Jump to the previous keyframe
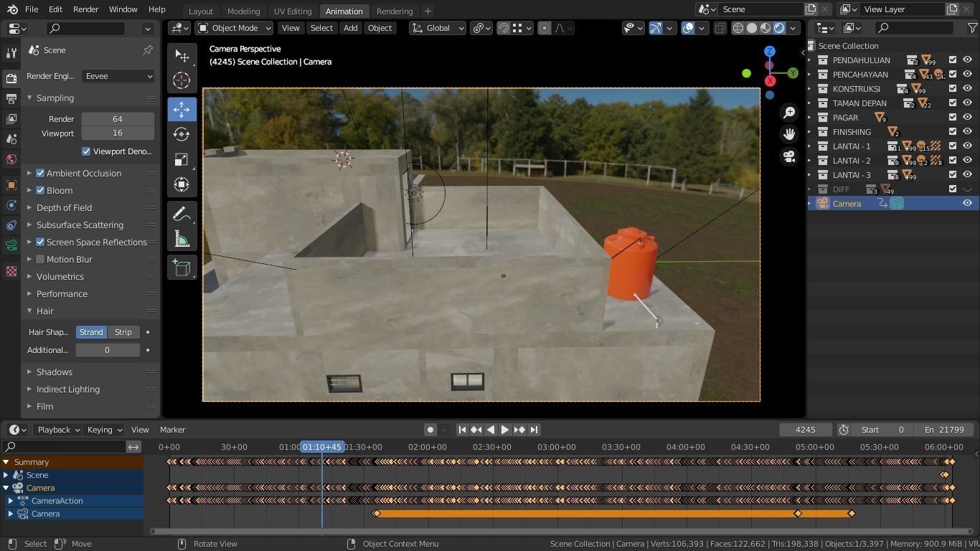Viewport: 980px width, 551px height. [x=476, y=430]
